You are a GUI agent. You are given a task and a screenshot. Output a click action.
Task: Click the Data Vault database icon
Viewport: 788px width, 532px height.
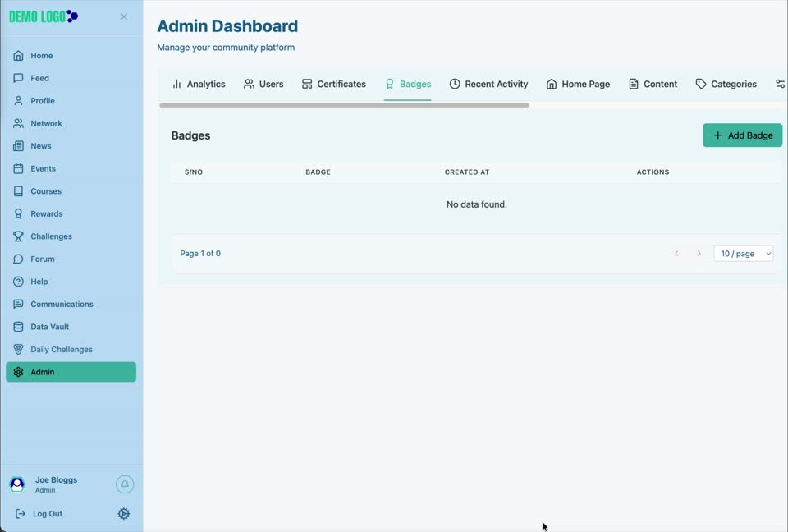(x=18, y=327)
